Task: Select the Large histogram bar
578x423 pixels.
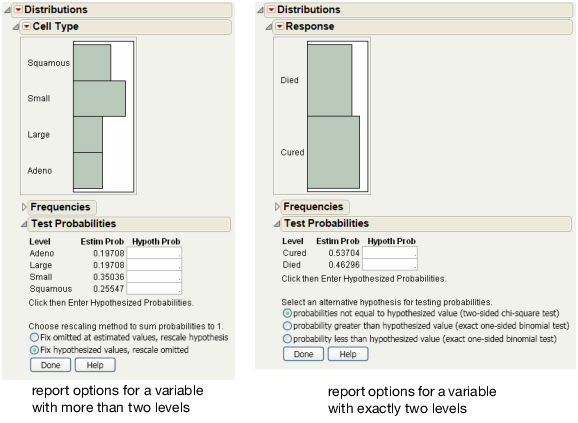Action: pyautogui.click(x=88, y=134)
